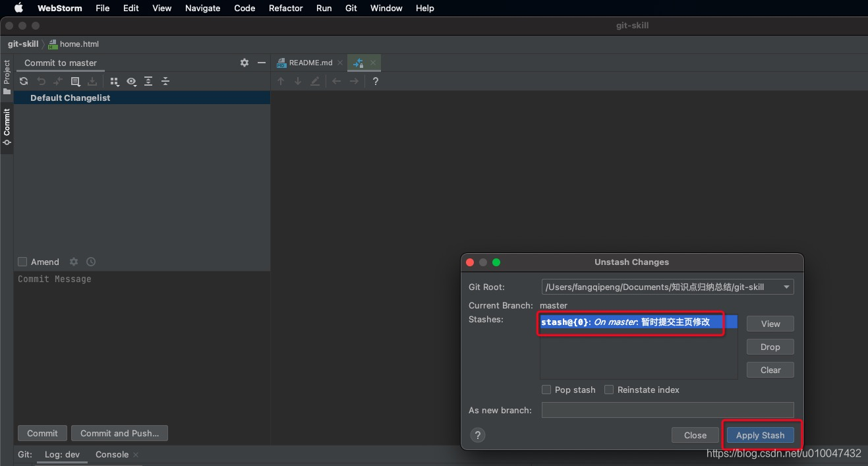Jump to next difference in diff viewer
Image resolution: width=868 pixels, height=466 pixels.
pos(297,81)
